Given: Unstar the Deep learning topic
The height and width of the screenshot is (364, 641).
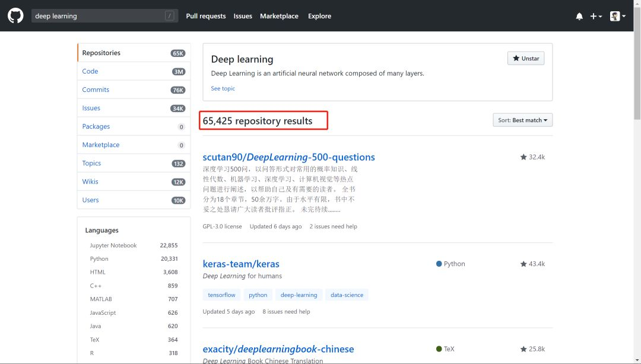Looking at the screenshot, I should pos(526,58).
